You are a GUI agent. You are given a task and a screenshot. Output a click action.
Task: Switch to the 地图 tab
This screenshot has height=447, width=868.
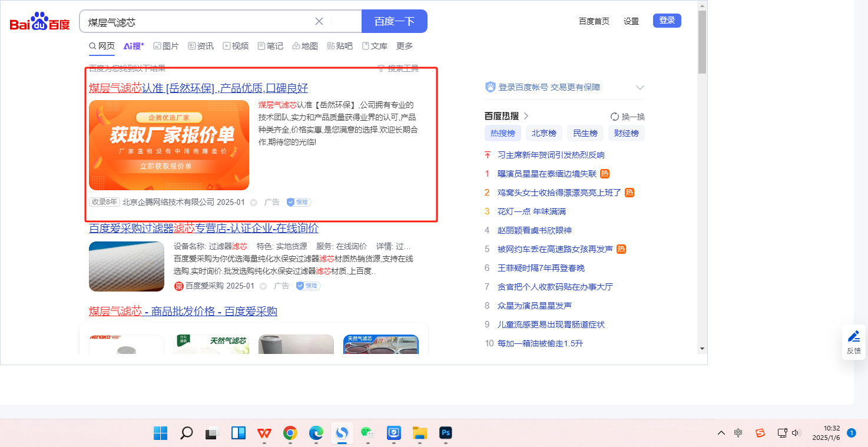pos(305,46)
